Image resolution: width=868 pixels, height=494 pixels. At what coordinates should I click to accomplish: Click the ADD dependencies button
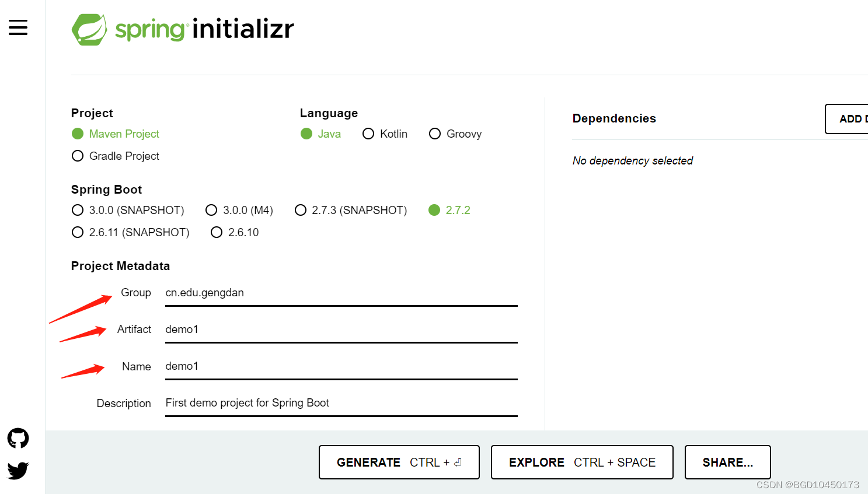[x=847, y=119]
